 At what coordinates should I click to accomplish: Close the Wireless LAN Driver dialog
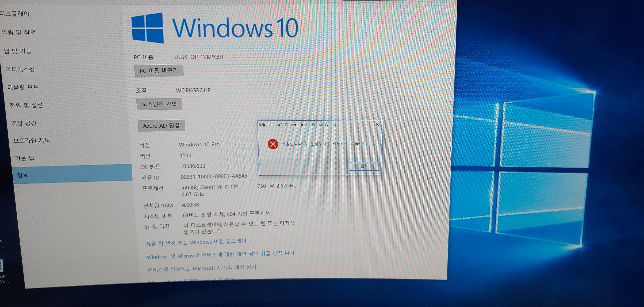point(377,124)
